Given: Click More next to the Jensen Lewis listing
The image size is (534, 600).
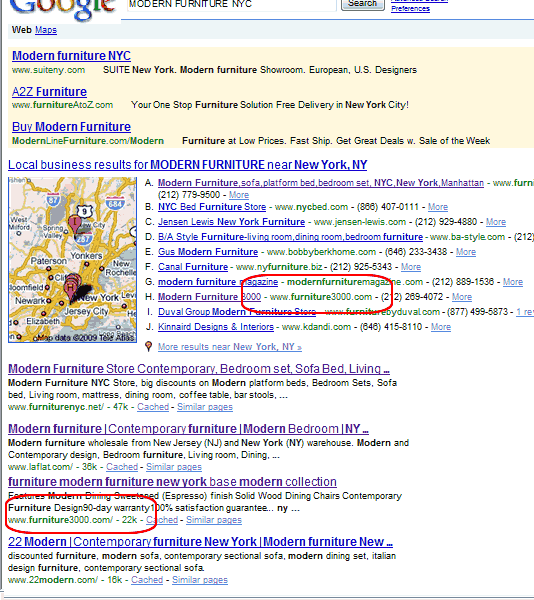Looking at the screenshot, I should point(496,222).
